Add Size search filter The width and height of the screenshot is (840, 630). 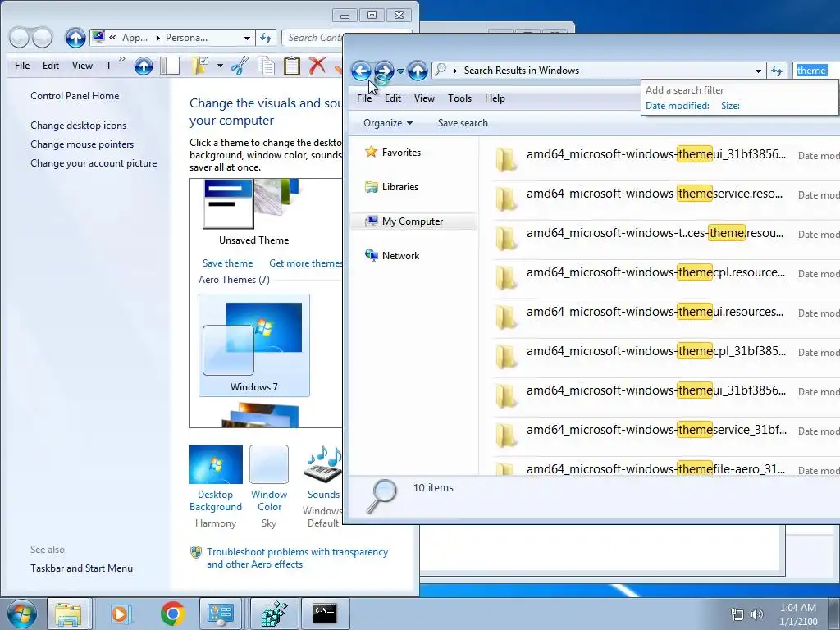tap(730, 106)
